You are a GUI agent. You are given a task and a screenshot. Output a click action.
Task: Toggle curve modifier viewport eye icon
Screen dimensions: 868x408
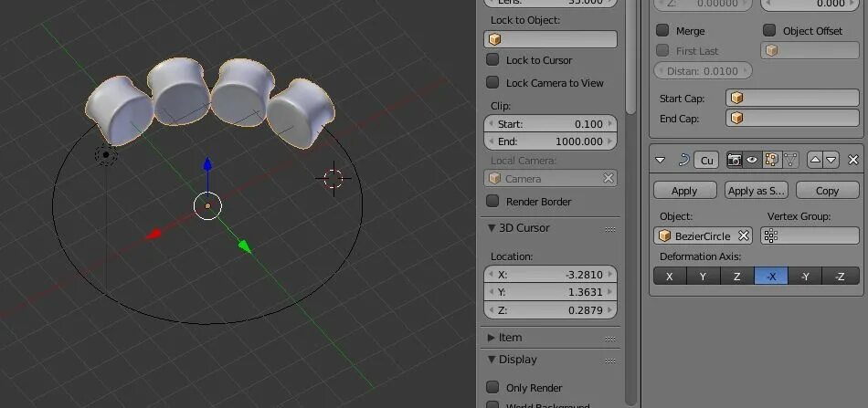click(752, 161)
